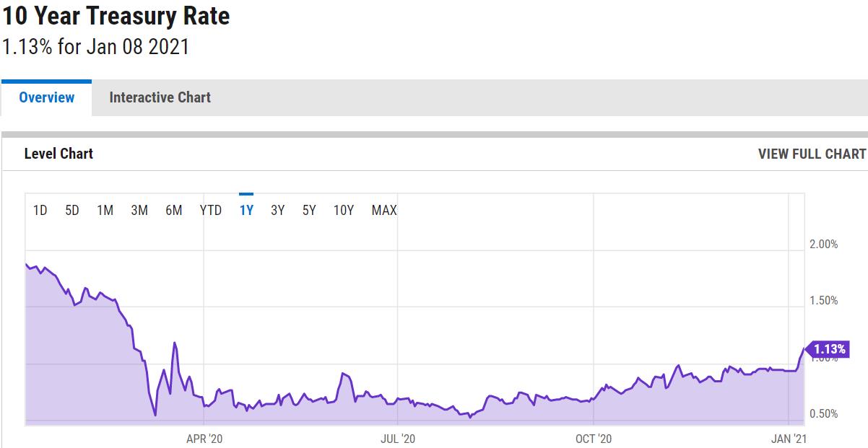Set chart range to 6M
The width and height of the screenshot is (868, 448).
(173, 211)
